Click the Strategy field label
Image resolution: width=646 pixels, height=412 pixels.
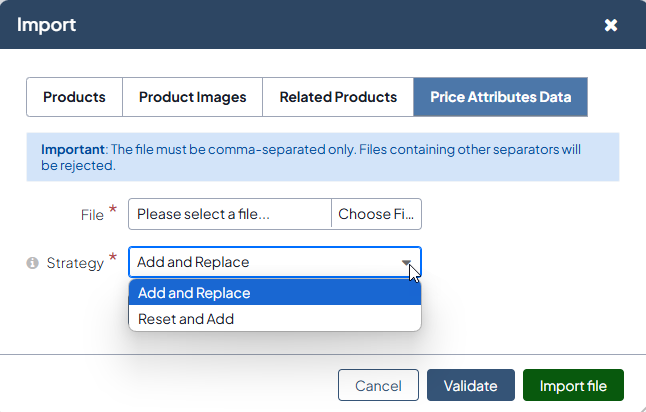click(75, 263)
